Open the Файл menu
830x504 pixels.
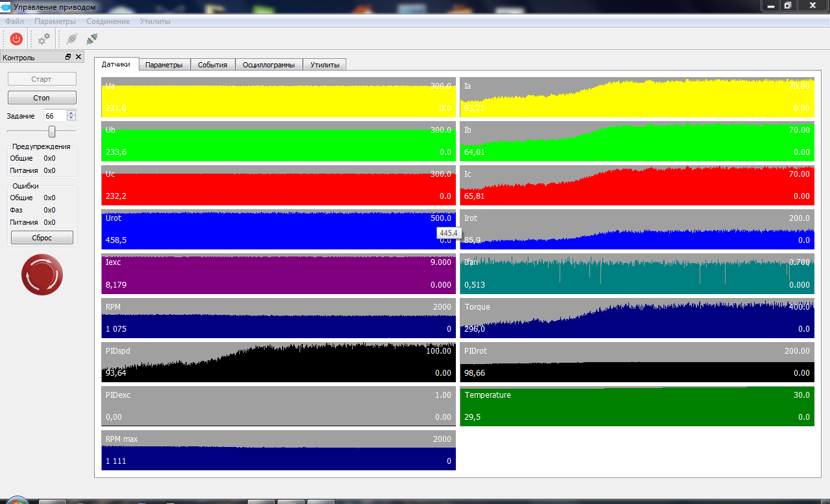[14, 21]
